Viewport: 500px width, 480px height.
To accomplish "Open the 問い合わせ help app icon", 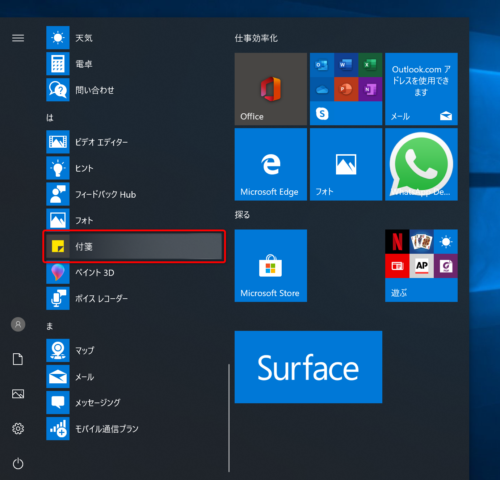I will click(x=58, y=90).
